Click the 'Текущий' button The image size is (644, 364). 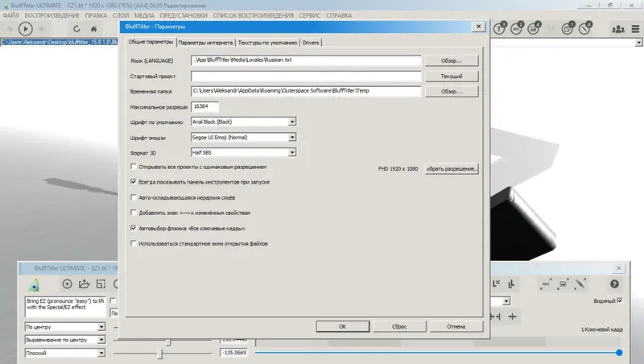click(x=452, y=77)
